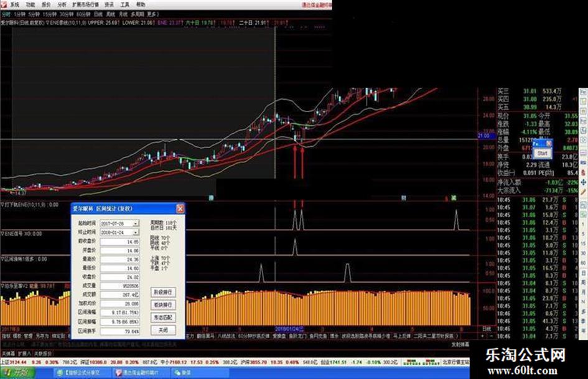Click the 板块排行 button

click(163, 305)
